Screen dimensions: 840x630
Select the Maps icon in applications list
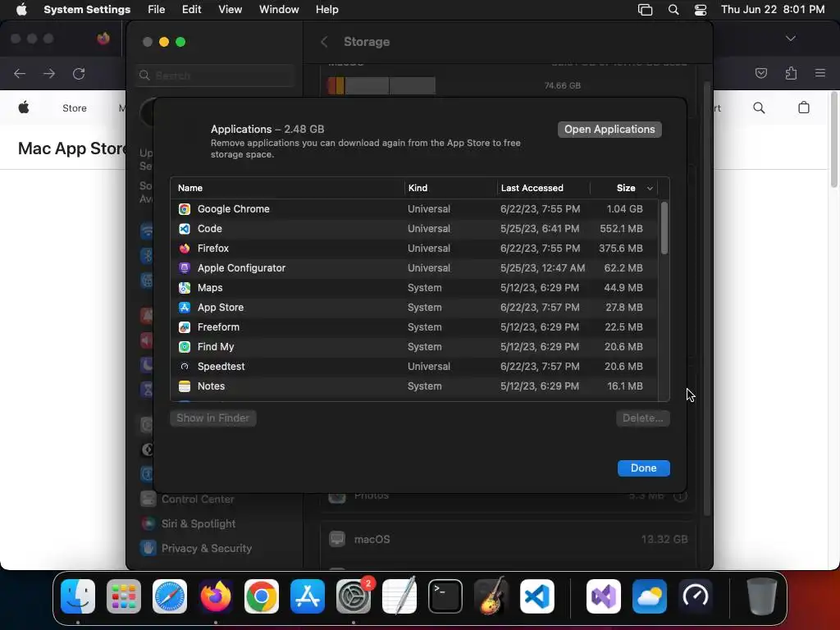[185, 288]
